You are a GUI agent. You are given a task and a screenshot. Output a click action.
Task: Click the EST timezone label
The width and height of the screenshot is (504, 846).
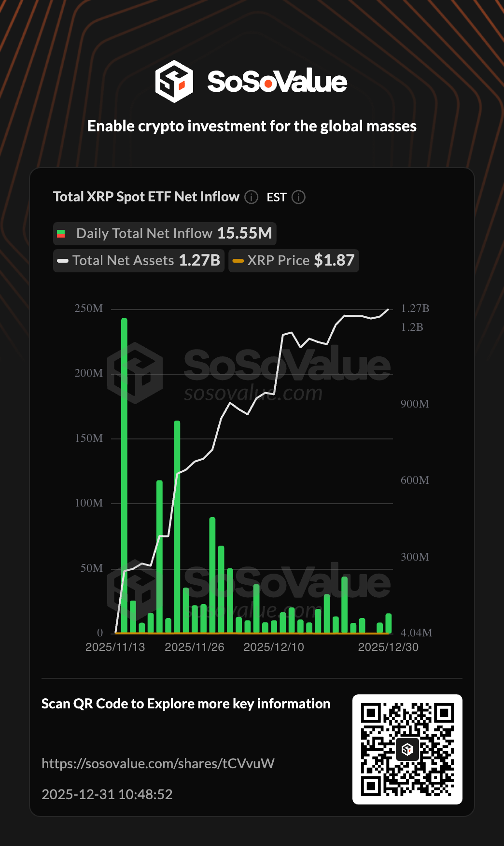pos(276,197)
